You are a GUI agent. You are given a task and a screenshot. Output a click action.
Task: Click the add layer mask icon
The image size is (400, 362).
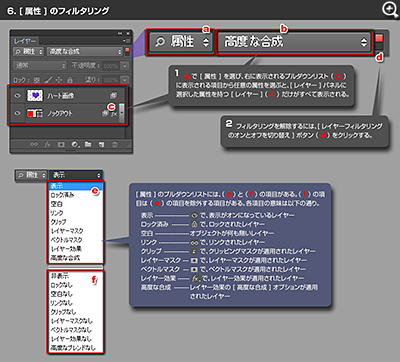(x=61, y=144)
